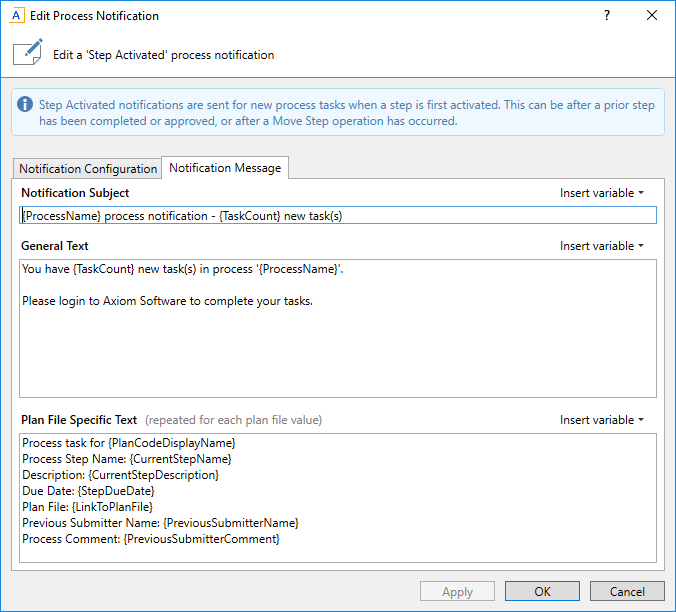Click the blue info icon in banner

click(26, 104)
